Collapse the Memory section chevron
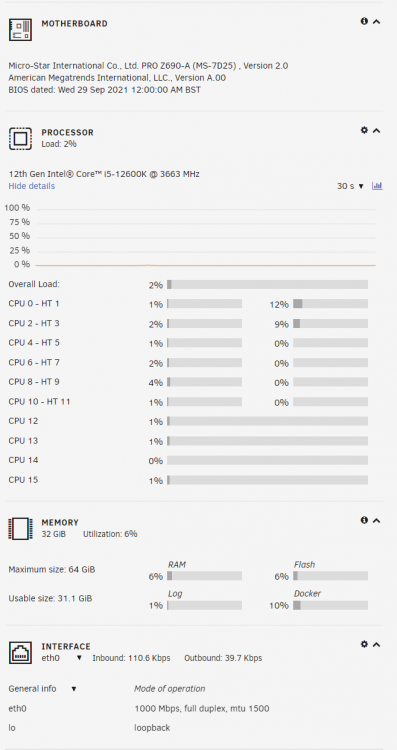 point(376,520)
